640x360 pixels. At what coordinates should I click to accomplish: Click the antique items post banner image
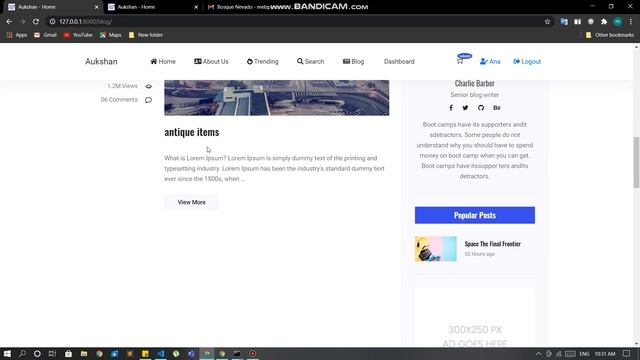[277, 98]
